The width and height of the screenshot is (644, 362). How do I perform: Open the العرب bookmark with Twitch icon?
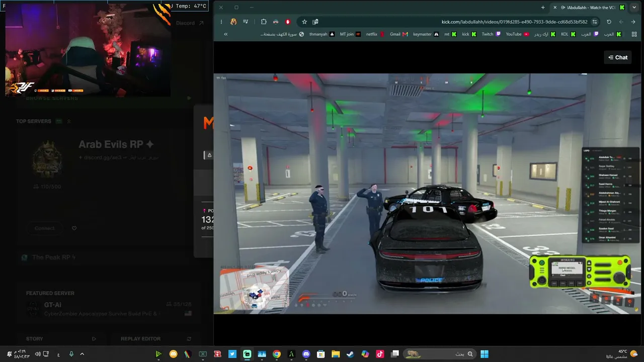[590, 34]
